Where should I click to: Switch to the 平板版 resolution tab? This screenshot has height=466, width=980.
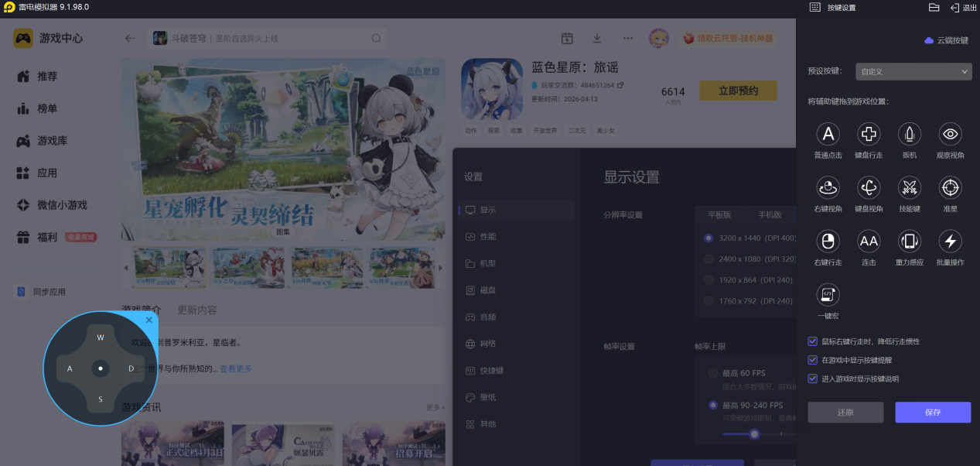719,214
